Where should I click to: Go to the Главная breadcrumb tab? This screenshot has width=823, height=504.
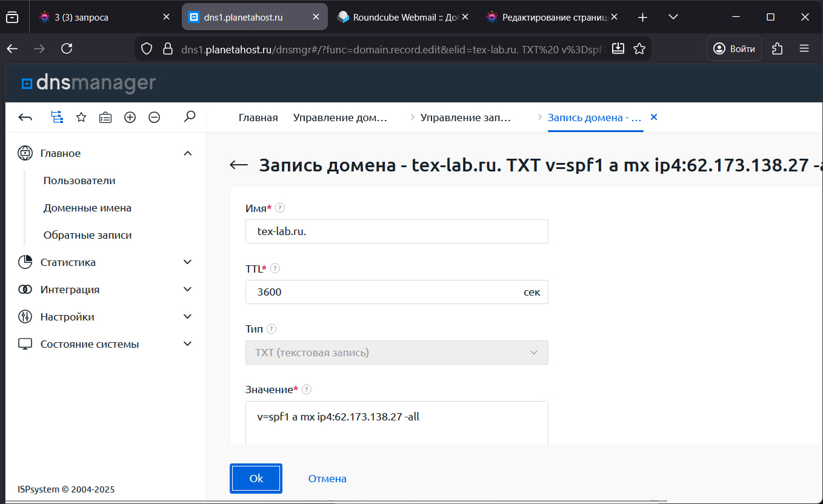point(258,118)
